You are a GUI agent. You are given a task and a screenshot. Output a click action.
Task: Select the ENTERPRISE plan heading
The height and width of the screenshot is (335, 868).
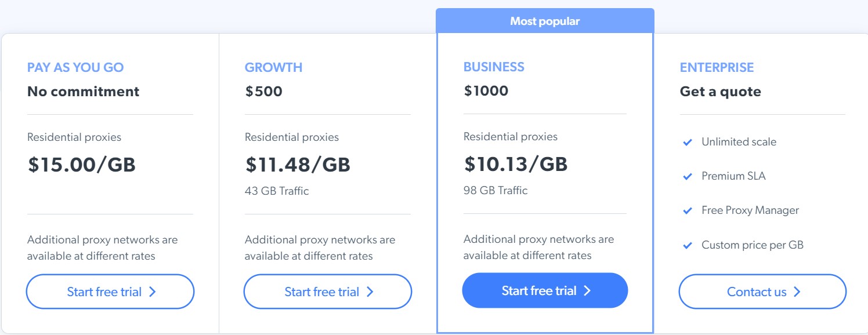pyautogui.click(x=717, y=67)
